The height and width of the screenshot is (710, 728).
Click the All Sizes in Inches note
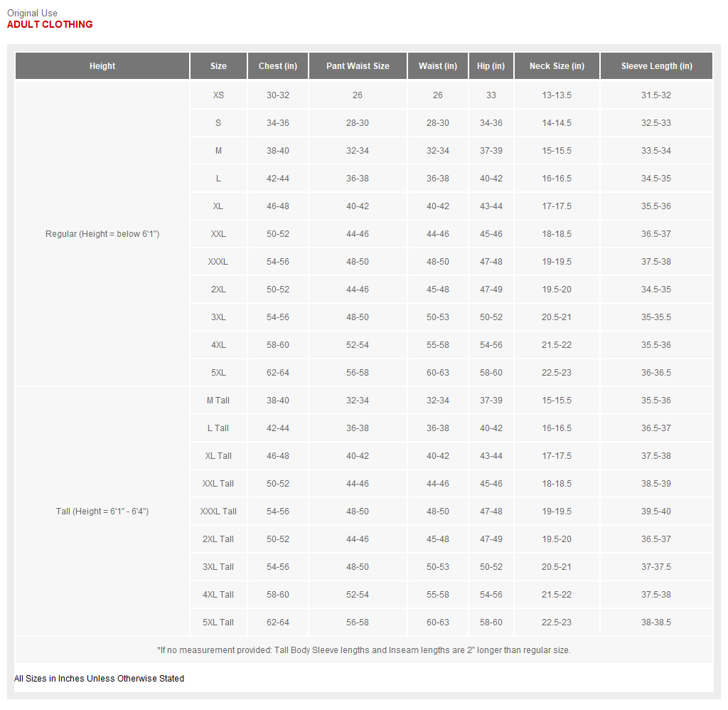coord(99,679)
